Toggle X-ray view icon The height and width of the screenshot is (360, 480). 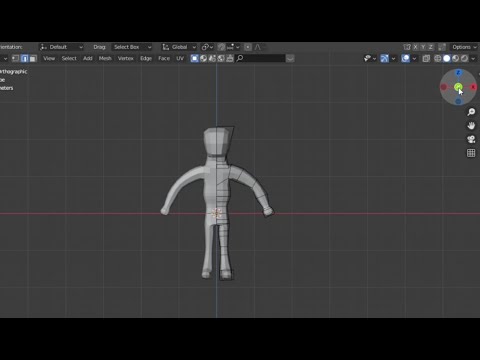click(426, 59)
